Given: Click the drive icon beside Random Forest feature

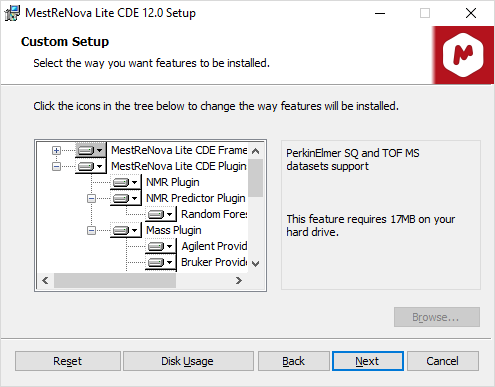Looking at the screenshot, I should (161, 214).
